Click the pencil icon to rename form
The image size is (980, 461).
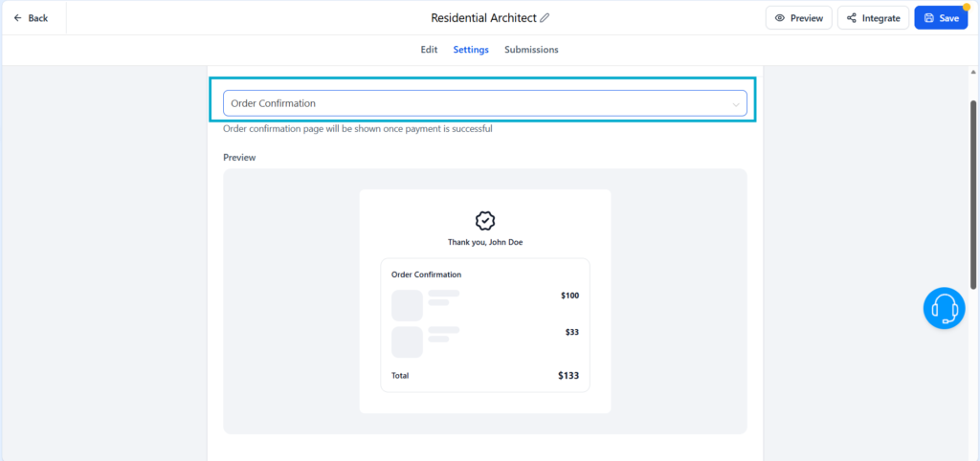pyautogui.click(x=546, y=18)
